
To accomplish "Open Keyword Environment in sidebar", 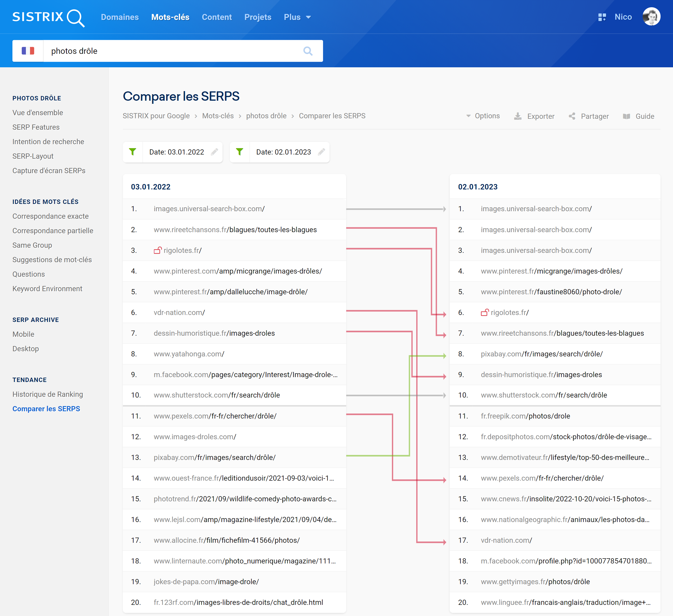I will click(x=47, y=289).
